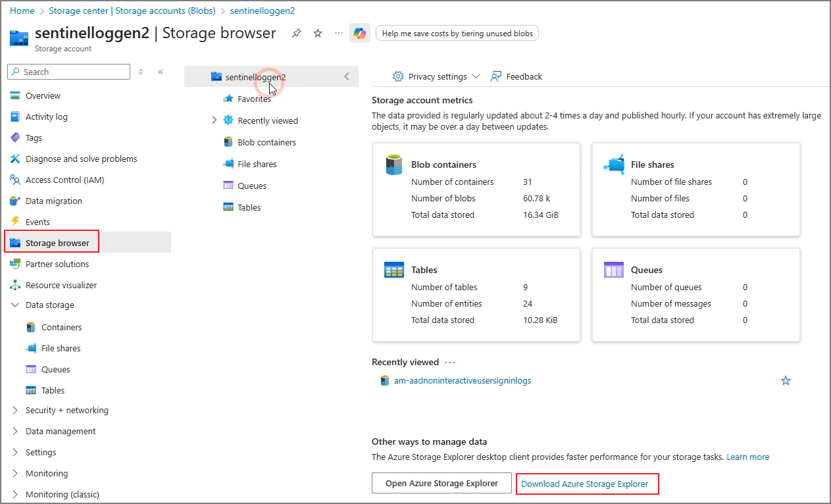This screenshot has height=504, width=831.
Task: Expand the Settings section
Action: [x=15, y=452]
